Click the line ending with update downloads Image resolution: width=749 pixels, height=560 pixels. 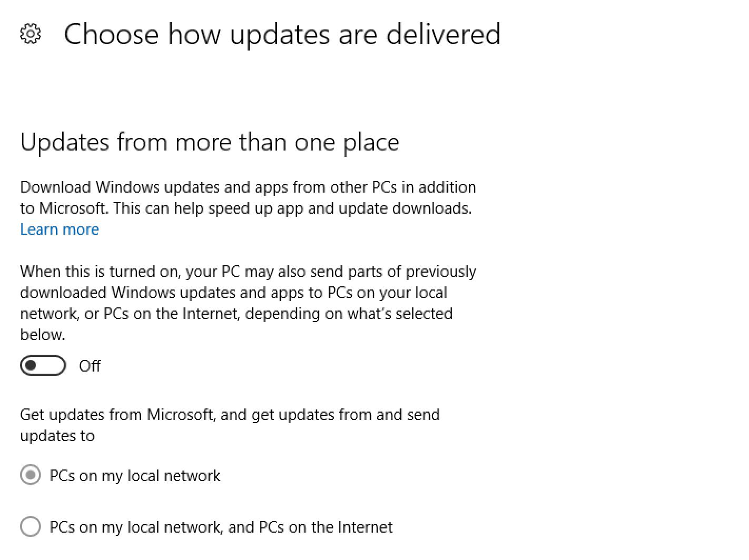pyautogui.click(x=246, y=208)
